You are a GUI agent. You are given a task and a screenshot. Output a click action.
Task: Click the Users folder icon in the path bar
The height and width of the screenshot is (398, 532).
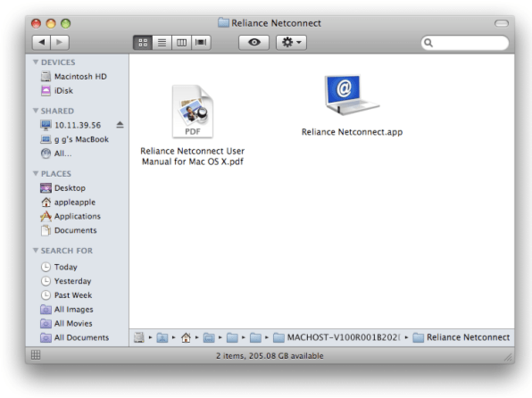pyautogui.click(x=162, y=337)
